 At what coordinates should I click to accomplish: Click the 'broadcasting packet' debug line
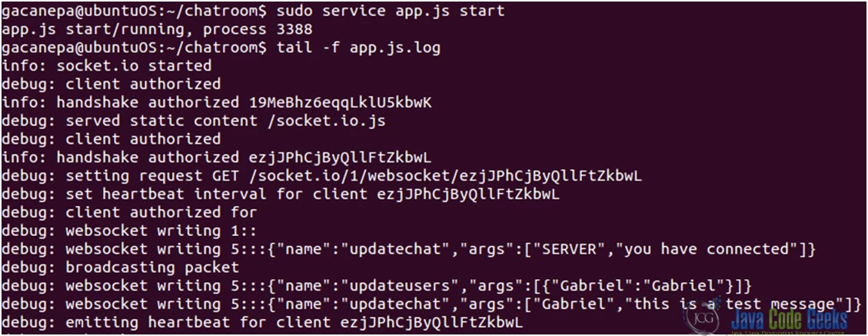120,268
